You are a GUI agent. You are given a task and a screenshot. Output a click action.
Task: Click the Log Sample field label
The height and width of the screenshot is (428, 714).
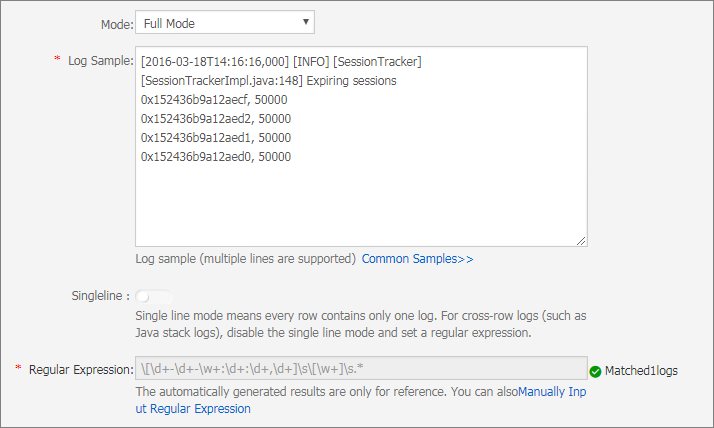point(101,61)
